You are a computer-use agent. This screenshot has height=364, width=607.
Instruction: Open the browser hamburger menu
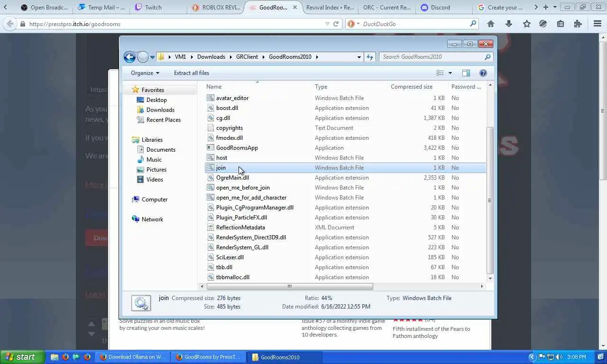(x=598, y=24)
